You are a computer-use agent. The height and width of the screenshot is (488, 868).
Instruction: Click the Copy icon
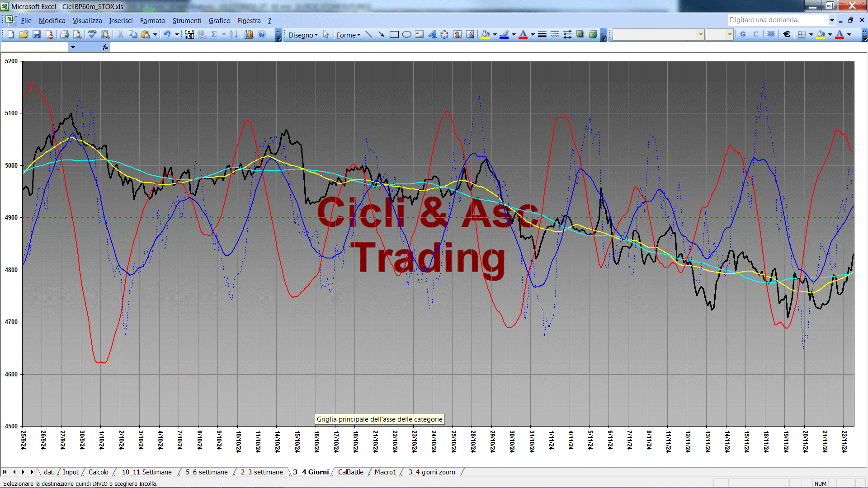point(133,34)
